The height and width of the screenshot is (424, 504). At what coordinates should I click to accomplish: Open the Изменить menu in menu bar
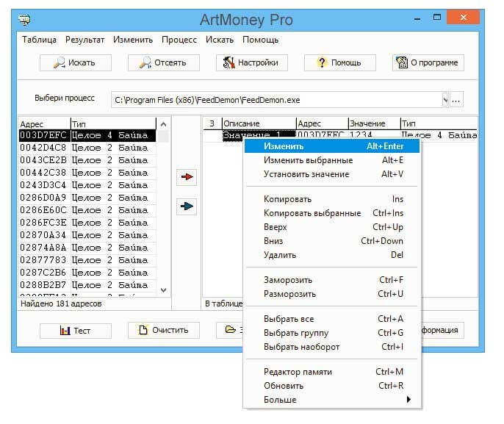click(133, 40)
